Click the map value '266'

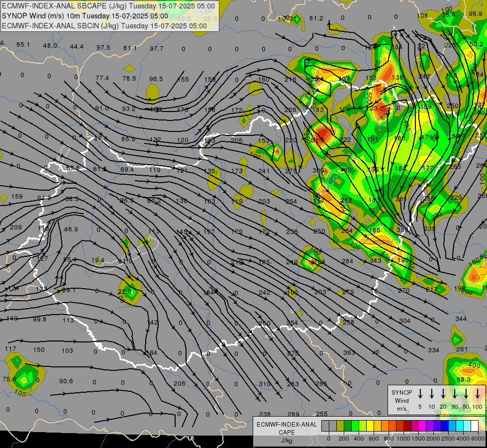(x=321, y=383)
